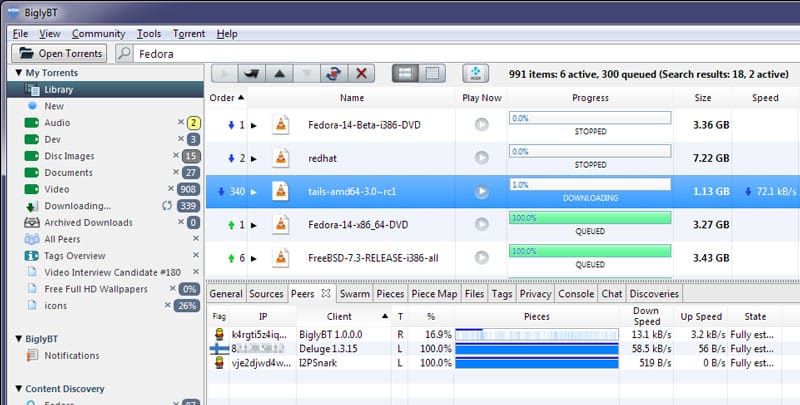Viewport: 800px width, 405px height.
Task: Switch to the Swarm tab
Action: (x=355, y=294)
